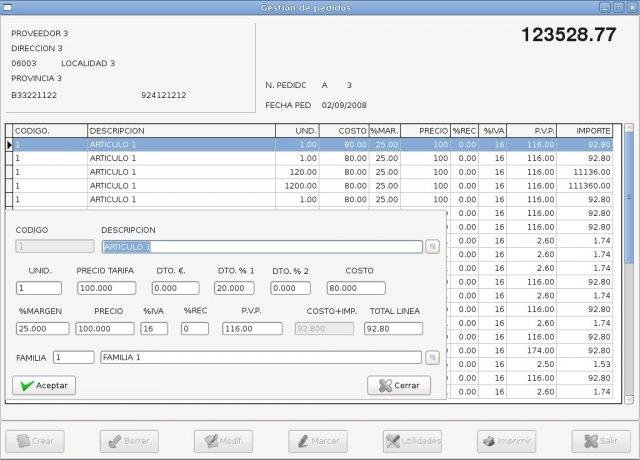
Task: Click the UND. column header
Action: [x=297, y=131]
